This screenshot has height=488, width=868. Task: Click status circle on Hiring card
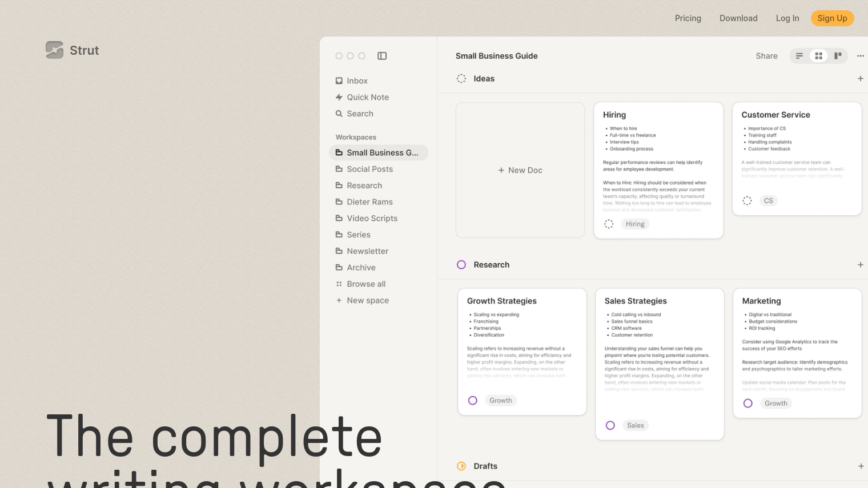tap(609, 224)
